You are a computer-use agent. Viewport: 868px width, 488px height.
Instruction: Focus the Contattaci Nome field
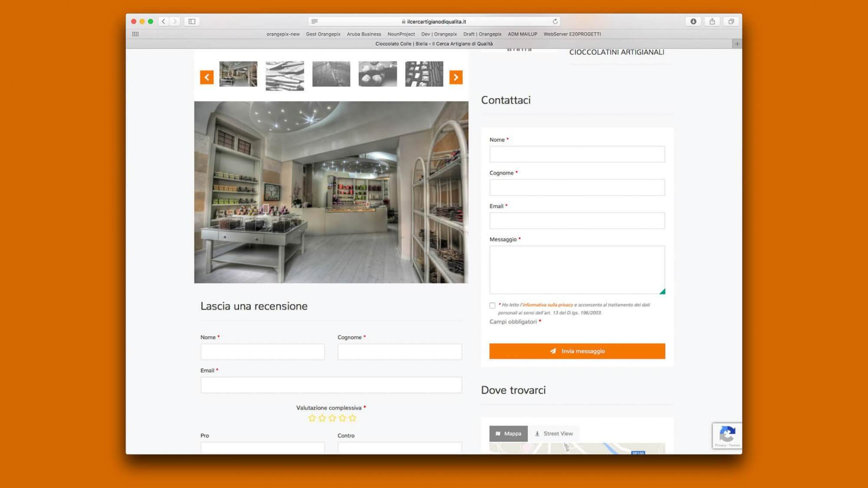(x=577, y=154)
